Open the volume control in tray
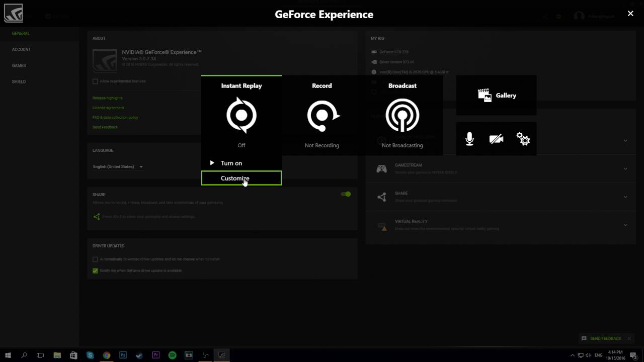Screen dimensions: 644x362 (x=588, y=355)
